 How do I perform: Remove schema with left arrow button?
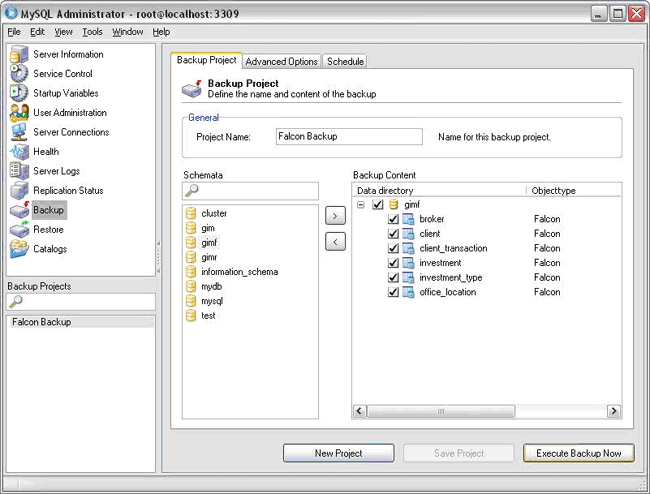[335, 242]
